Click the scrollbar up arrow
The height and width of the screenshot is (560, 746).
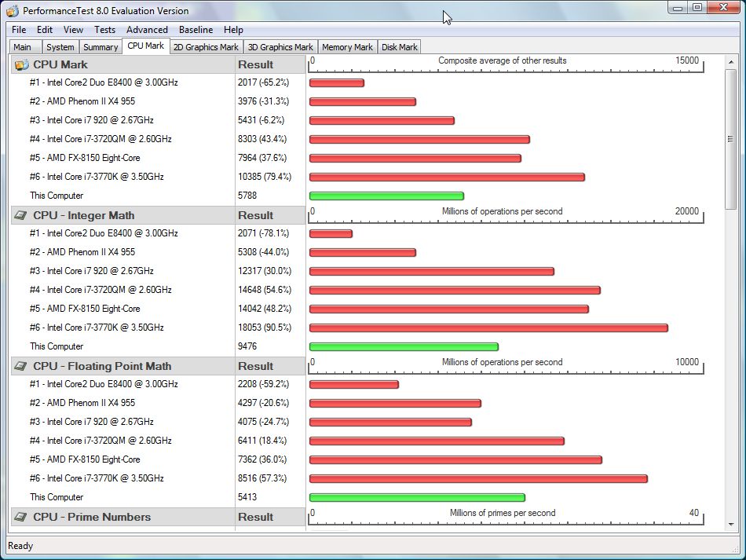[731, 62]
